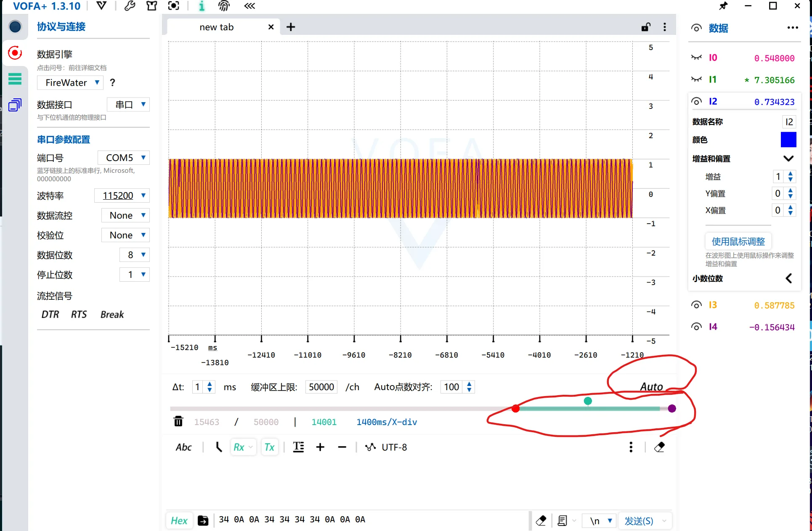Show hidden channel I1 via eye icon
This screenshot has height=531, width=812.
click(x=697, y=79)
